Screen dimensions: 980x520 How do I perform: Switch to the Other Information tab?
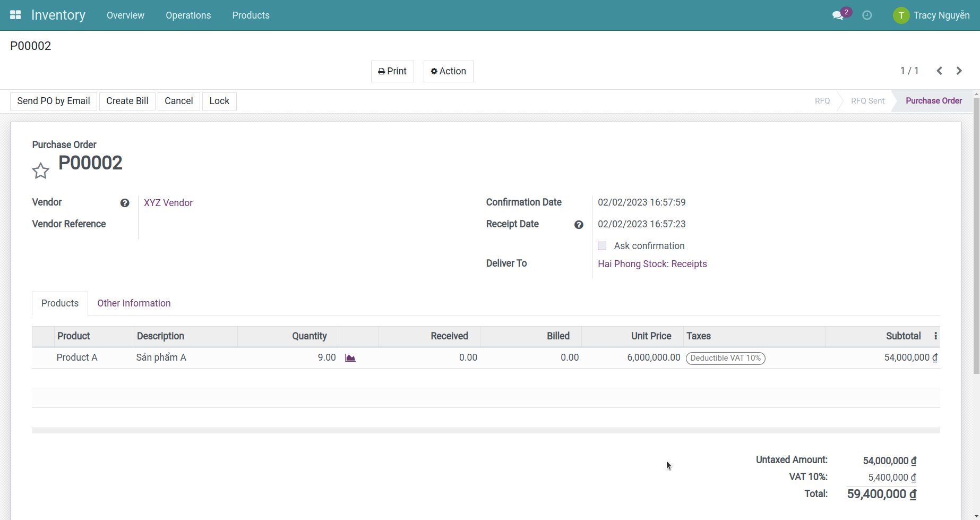[x=133, y=303]
